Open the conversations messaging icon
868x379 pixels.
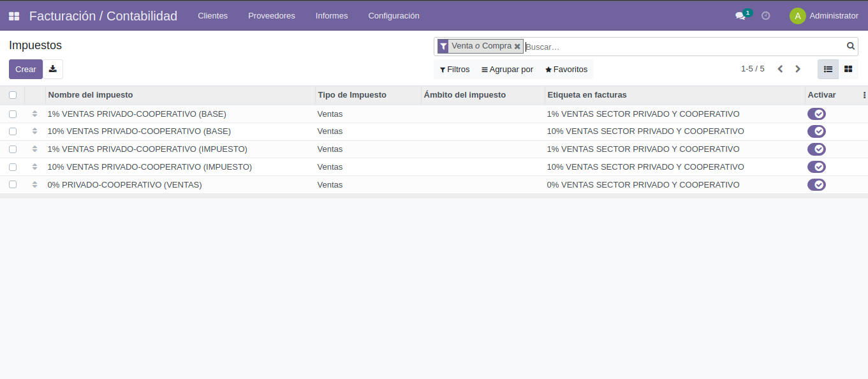tap(740, 15)
